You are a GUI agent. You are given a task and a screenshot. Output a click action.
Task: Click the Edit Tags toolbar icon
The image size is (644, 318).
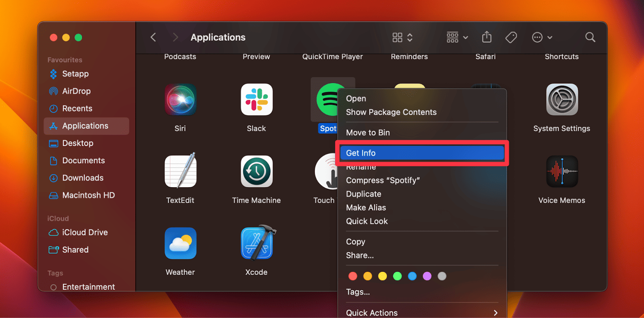(511, 37)
